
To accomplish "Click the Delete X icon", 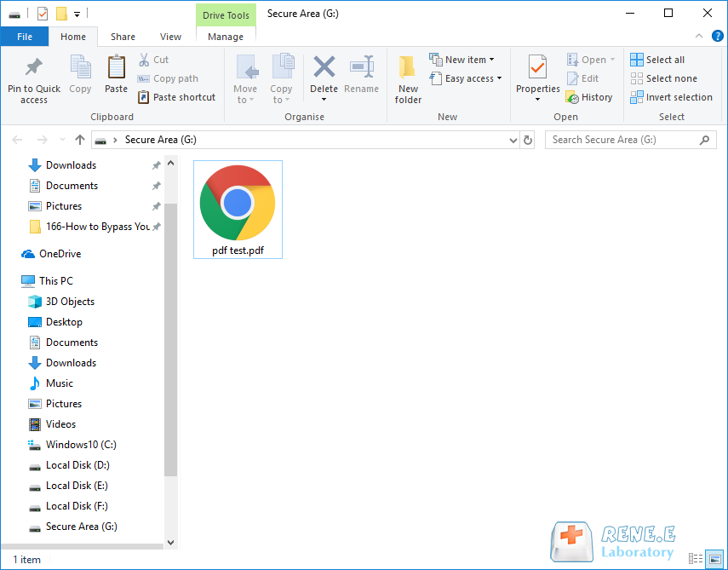I will (324, 67).
